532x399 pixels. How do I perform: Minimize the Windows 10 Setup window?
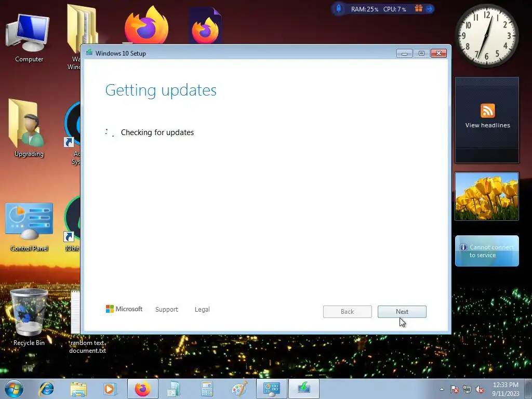coord(404,54)
